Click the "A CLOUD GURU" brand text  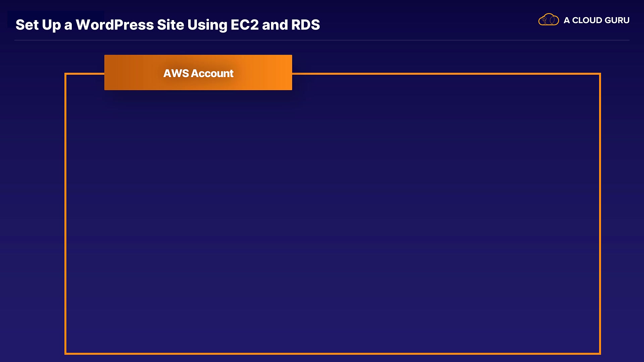tap(596, 20)
